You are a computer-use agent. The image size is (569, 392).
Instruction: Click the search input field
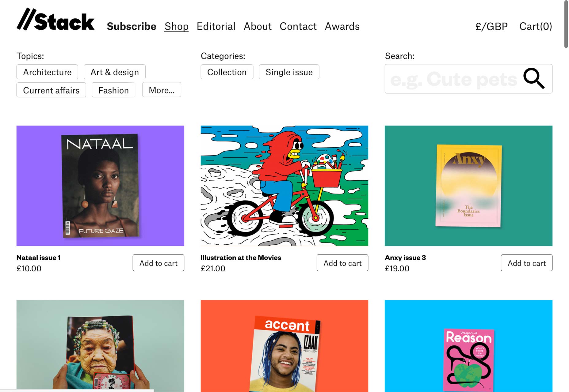pyautogui.click(x=454, y=79)
